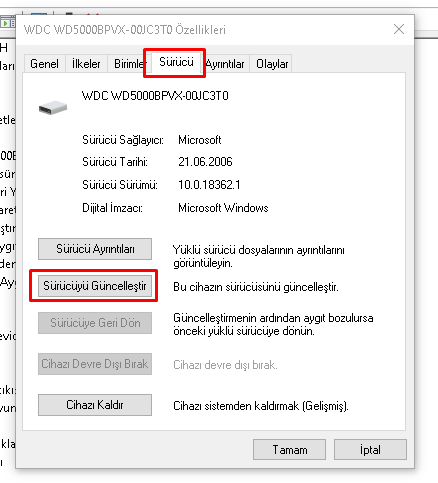This screenshot has height=483, width=438.
Task: Click 'Cihazı sistemden kaldırmak (Gelişmiş).' description
Action: pyautogui.click(x=261, y=406)
